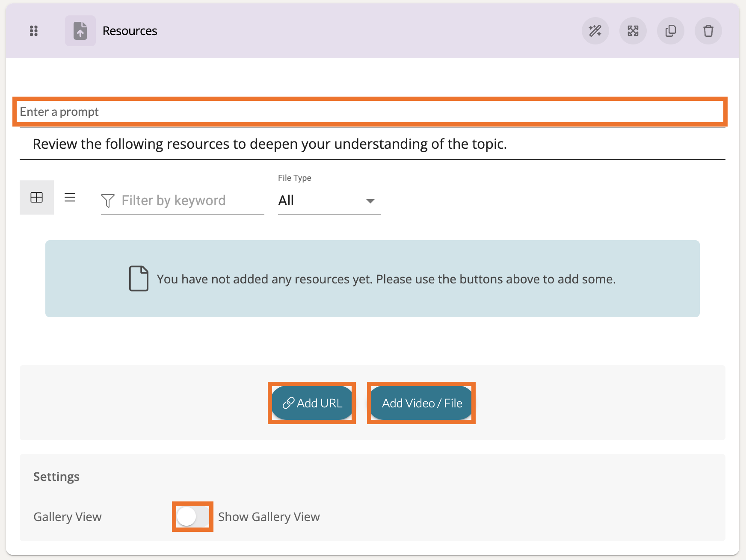Click the Enter a prompt field
The height and width of the screenshot is (560, 746).
(x=370, y=112)
